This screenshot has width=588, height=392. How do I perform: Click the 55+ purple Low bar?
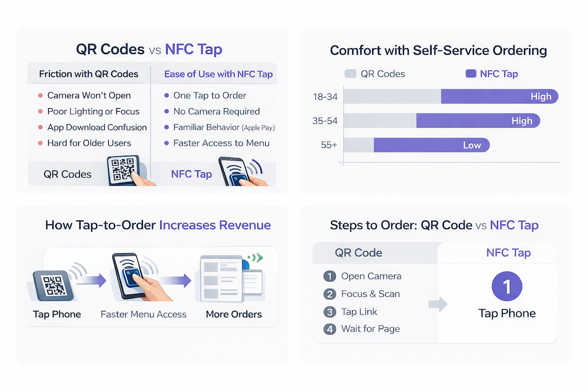431,145
